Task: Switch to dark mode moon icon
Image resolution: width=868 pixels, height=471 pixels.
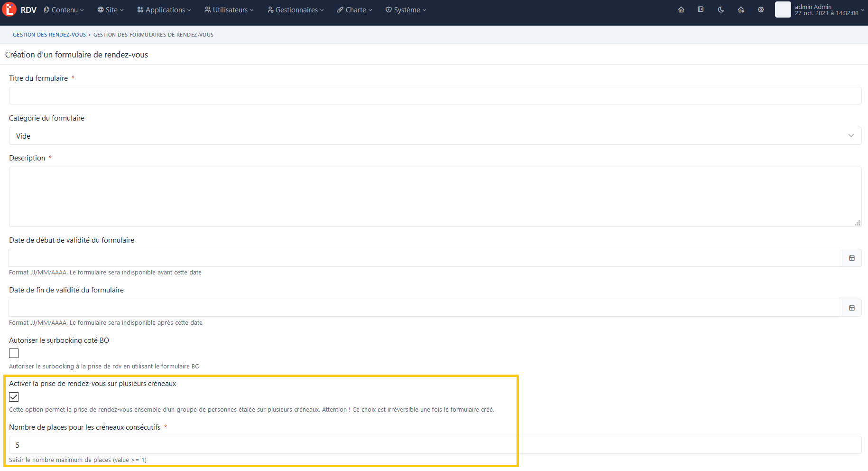Action: pos(721,9)
